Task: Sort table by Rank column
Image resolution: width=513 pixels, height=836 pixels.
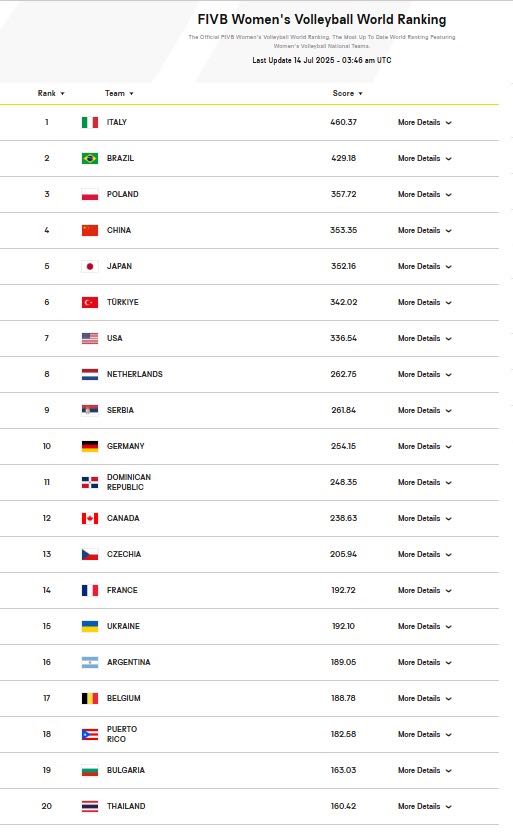Action: pos(51,93)
